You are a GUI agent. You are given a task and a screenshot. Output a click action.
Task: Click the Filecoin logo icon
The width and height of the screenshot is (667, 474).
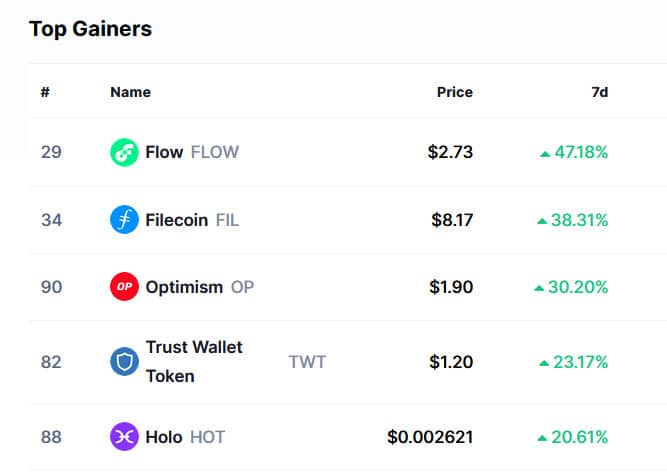[x=124, y=220]
